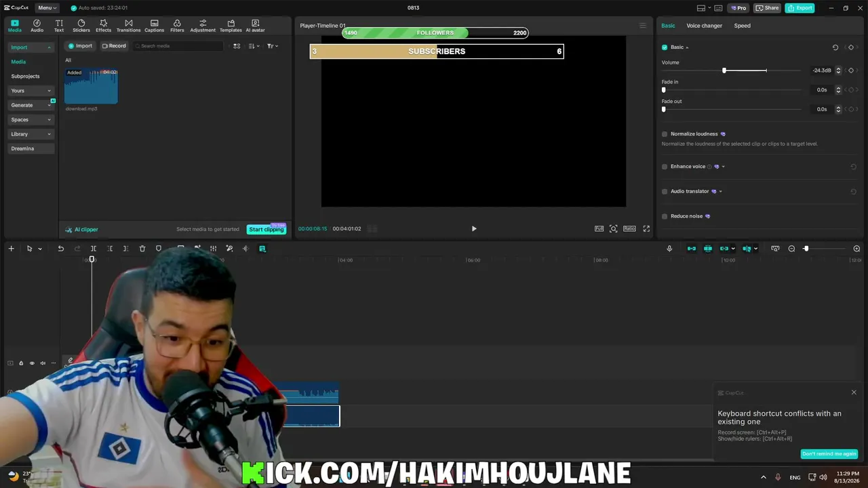Image resolution: width=868 pixels, height=488 pixels.
Task: Click the timeline zoom slider handle
Action: (x=806, y=249)
